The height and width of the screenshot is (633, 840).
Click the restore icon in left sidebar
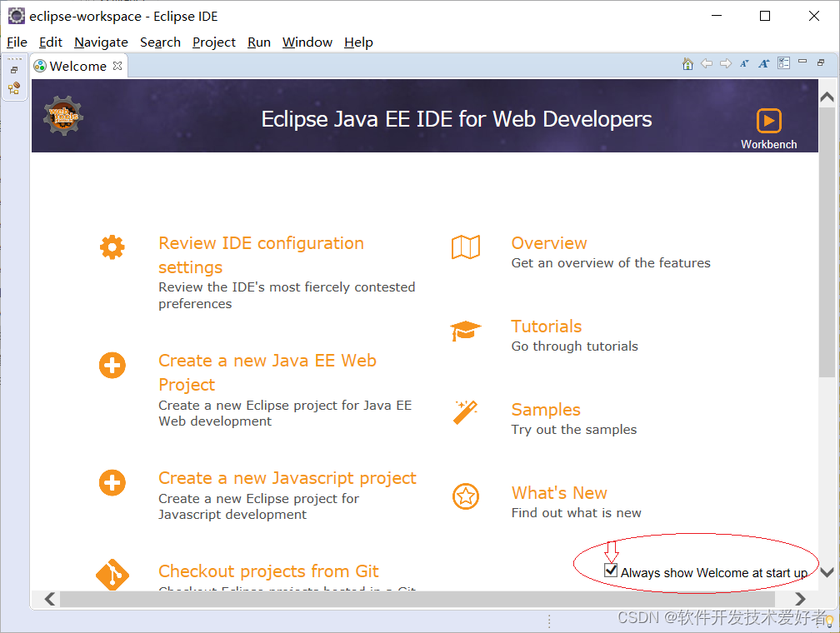[14, 70]
